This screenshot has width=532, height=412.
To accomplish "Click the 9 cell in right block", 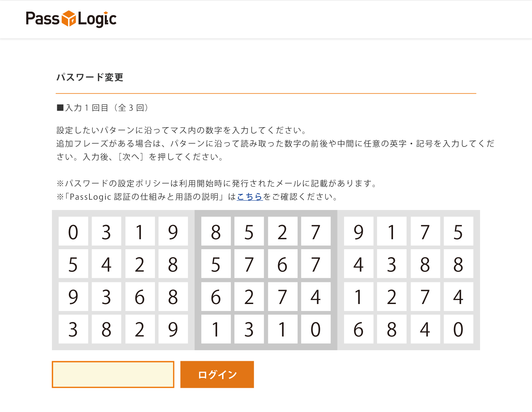I will tap(358, 232).
